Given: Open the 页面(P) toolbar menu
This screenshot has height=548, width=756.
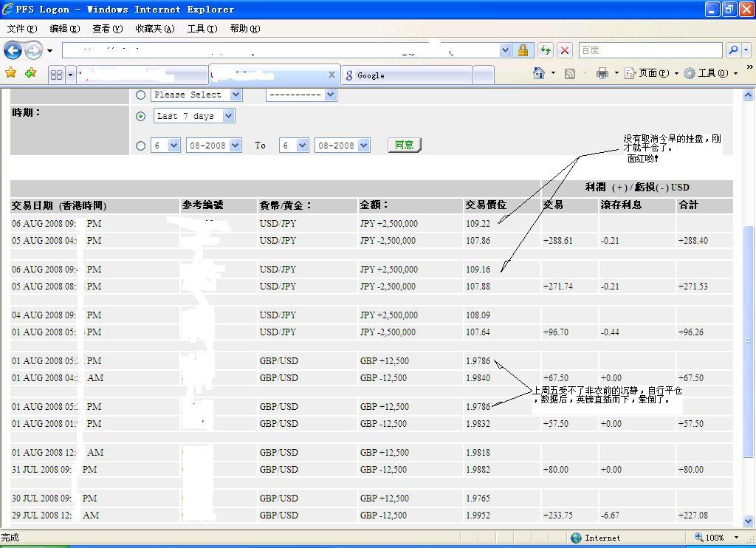Looking at the screenshot, I should click(653, 73).
